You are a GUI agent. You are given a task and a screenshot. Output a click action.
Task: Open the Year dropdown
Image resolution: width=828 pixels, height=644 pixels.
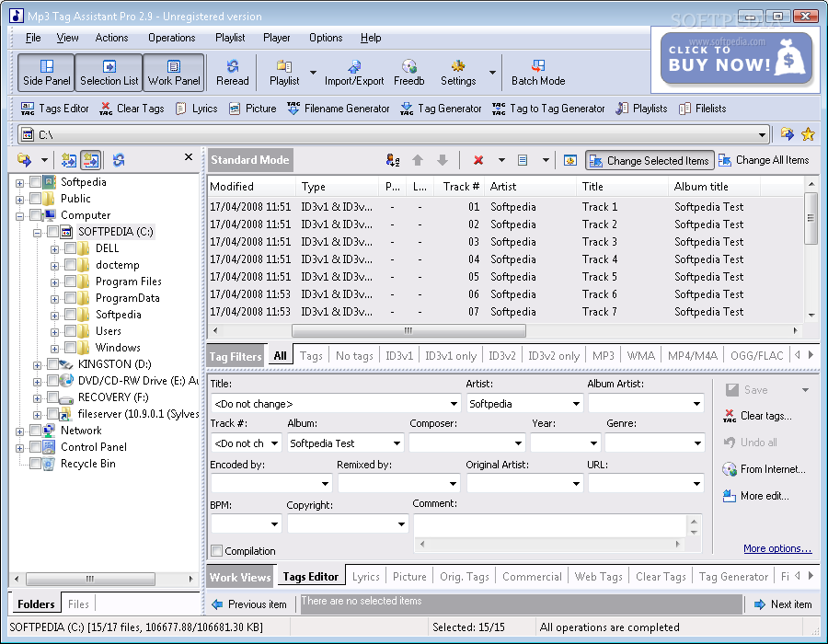point(594,443)
